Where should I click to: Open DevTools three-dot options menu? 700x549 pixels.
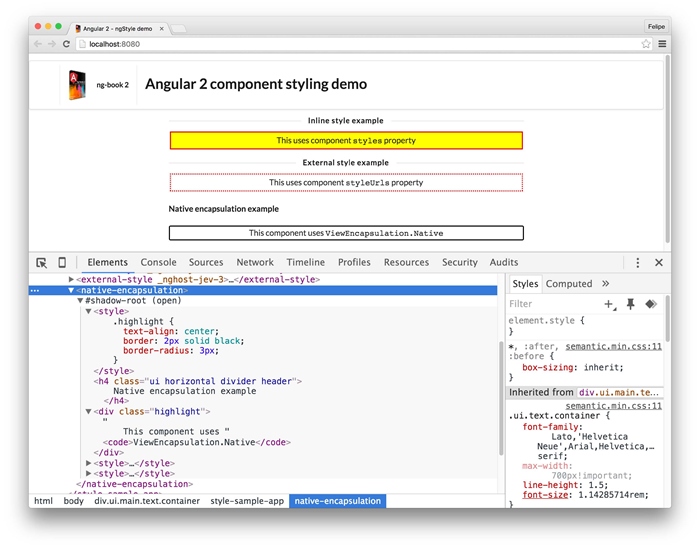pyautogui.click(x=638, y=263)
